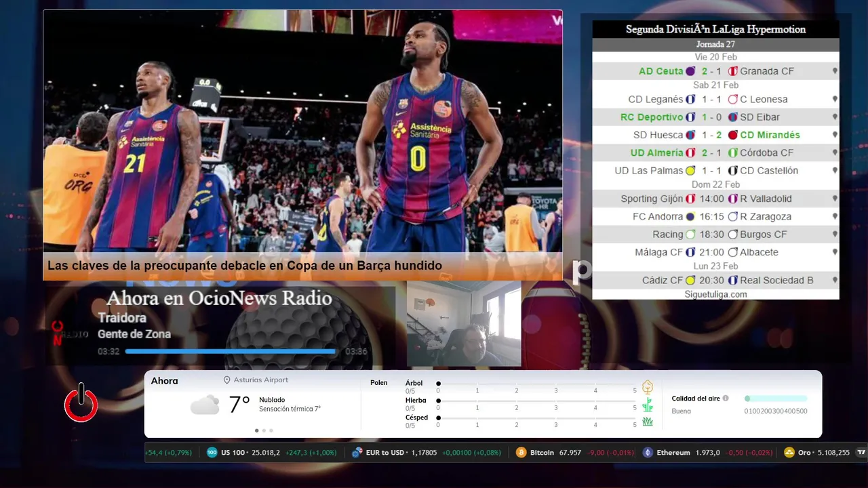
Task: Click the cloudy weather icon
Action: point(205,405)
